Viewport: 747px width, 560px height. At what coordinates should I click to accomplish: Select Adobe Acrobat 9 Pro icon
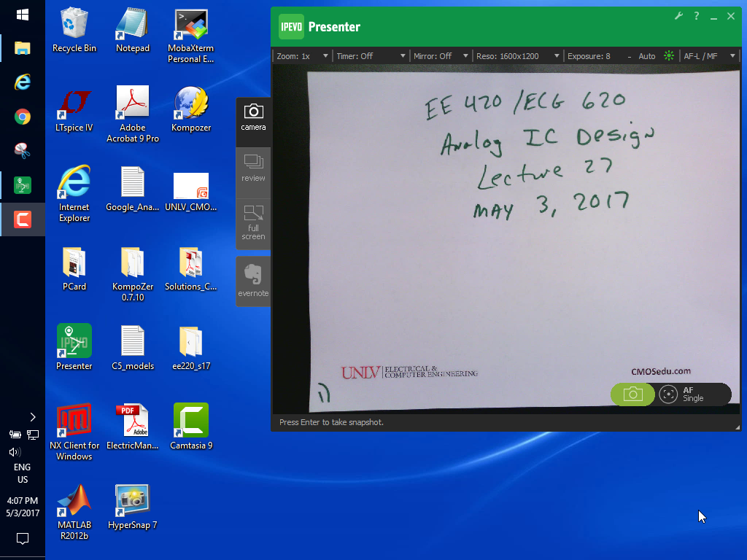tap(133, 114)
